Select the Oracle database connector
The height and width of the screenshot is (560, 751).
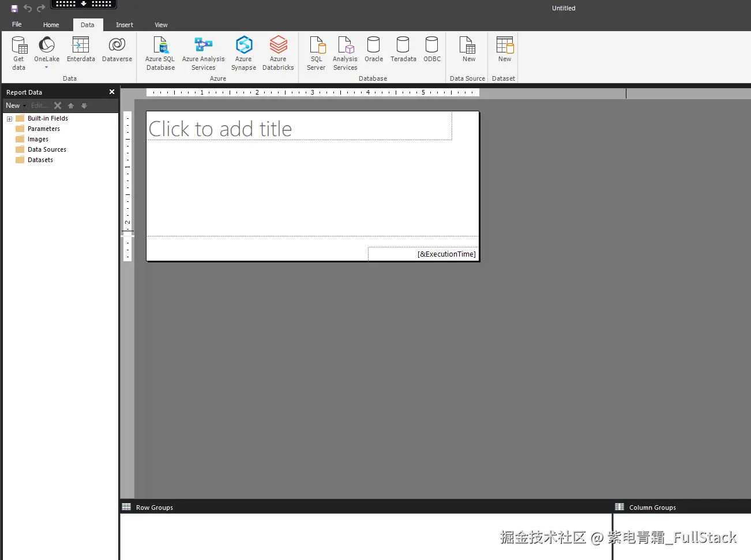tap(374, 50)
